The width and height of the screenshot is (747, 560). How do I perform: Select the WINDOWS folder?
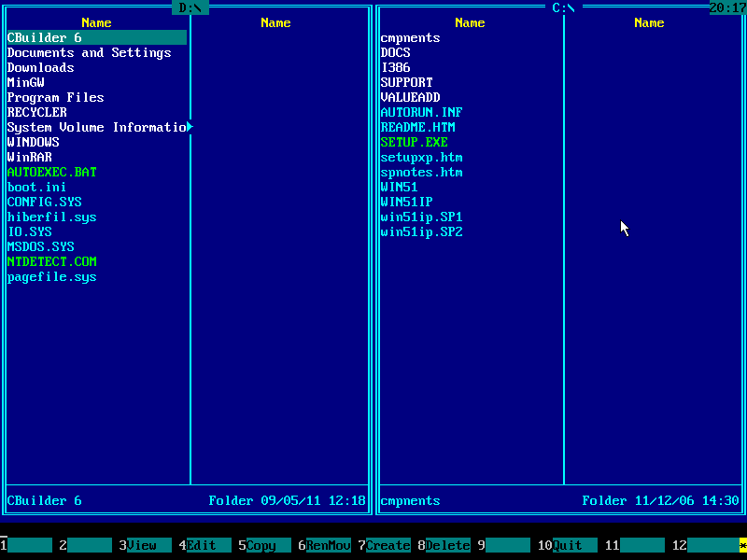coord(33,142)
